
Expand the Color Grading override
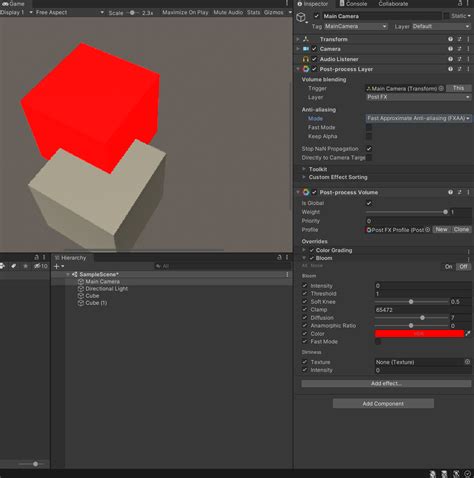304,250
